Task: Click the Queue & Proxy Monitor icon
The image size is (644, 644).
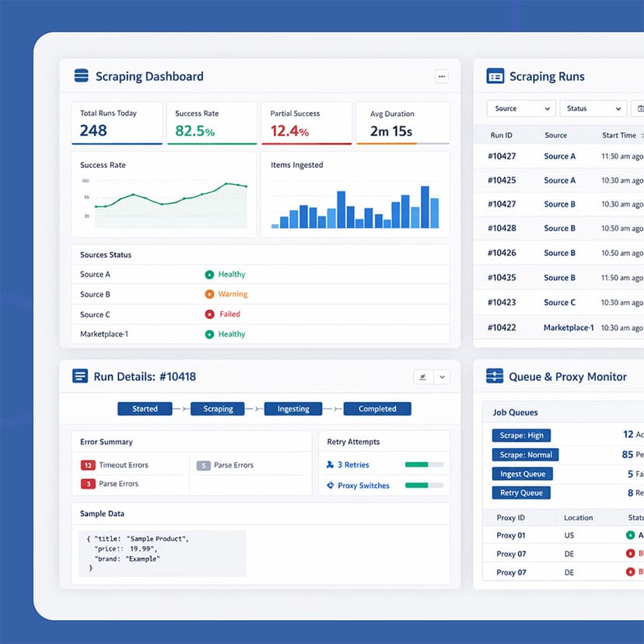Action: (495, 376)
